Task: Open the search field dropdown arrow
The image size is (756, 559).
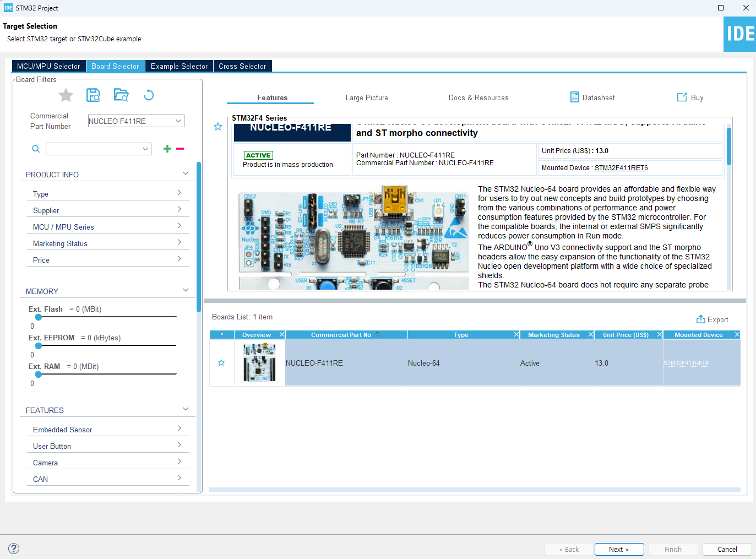Action: (145, 149)
